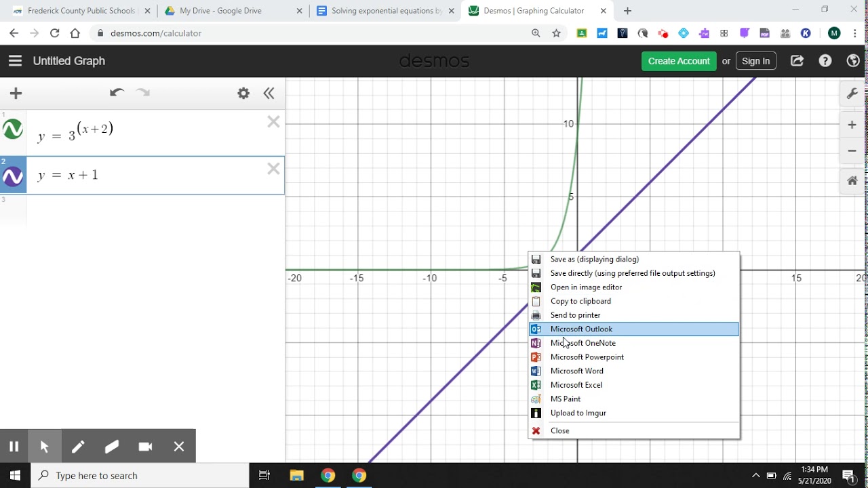Image resolution: width=868 pixels, height=488 pixels.
Task: Share the graph with share icon
Action: point(797,61)
